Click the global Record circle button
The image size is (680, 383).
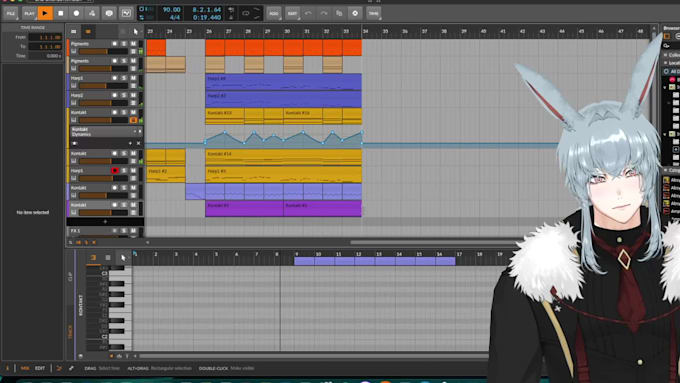pyautogui.click(x=76, y=13)
